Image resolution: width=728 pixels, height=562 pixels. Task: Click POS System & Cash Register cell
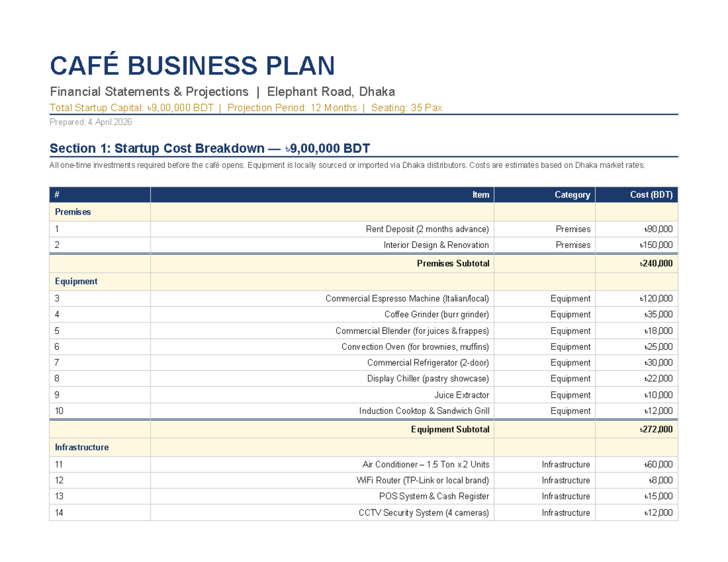point(322,496)
